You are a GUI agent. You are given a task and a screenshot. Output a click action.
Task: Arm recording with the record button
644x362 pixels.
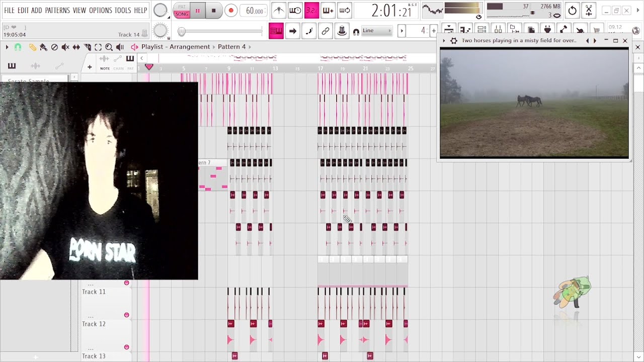coord(230,11)
